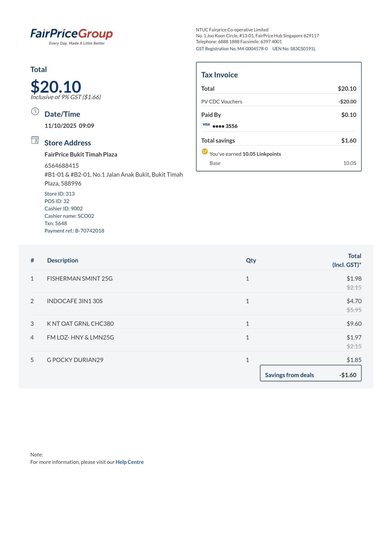This screenshot has height=533, width=392.
Task: Click the FairPrice Group logo
Action: pos(72,36)
